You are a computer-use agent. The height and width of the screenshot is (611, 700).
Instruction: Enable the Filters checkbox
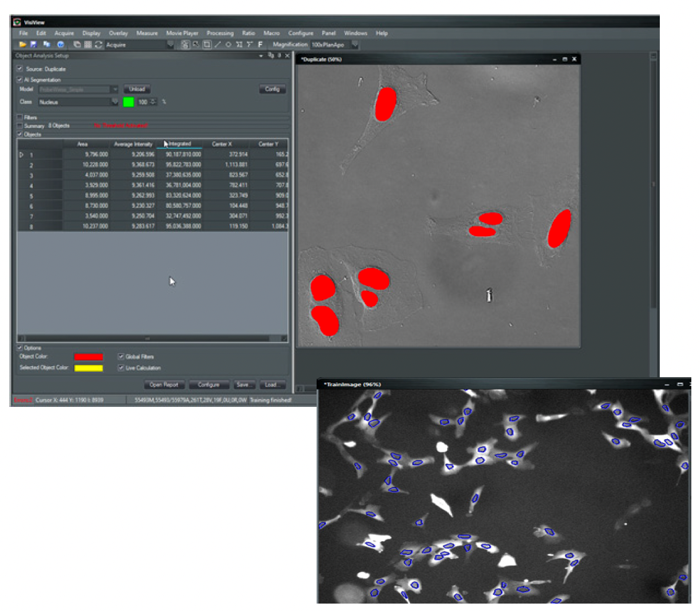pos(20,117)
